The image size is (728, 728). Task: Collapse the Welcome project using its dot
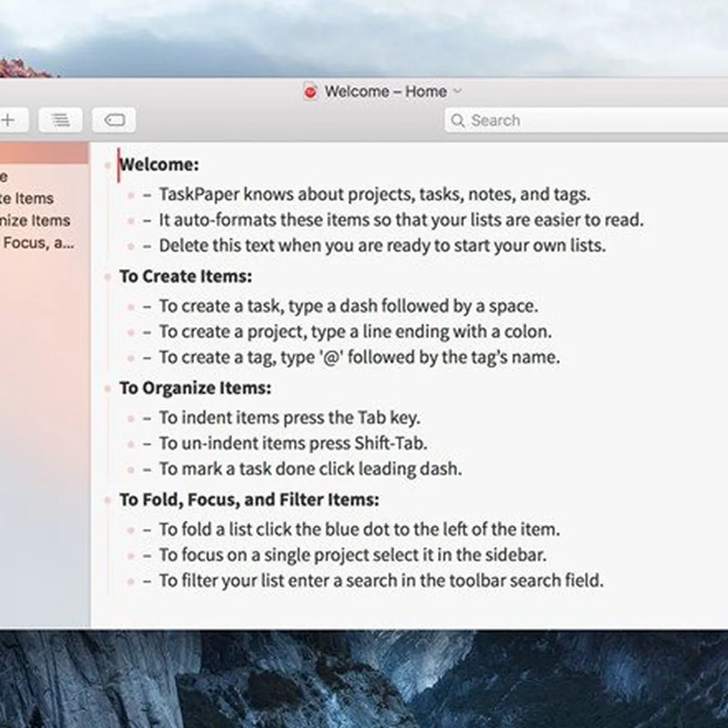coord(108,165)
